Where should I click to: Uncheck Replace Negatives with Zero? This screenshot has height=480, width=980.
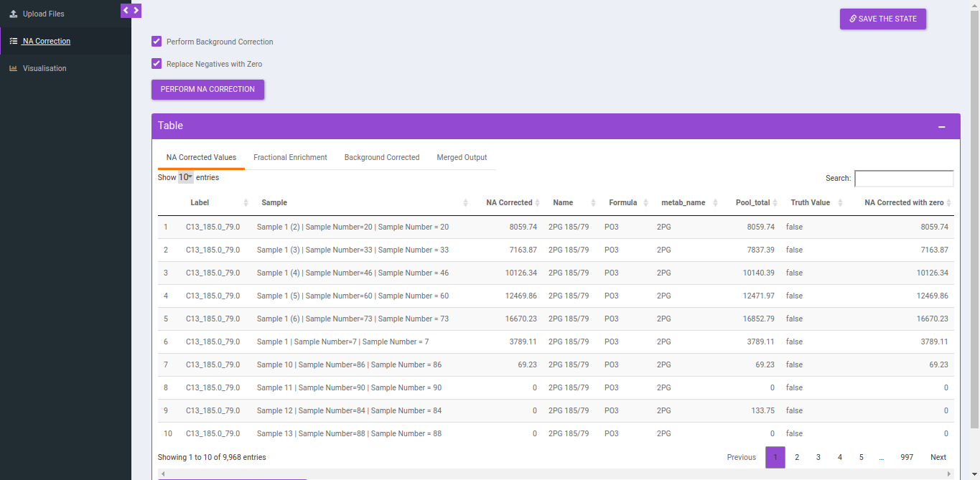coord(157,64)
